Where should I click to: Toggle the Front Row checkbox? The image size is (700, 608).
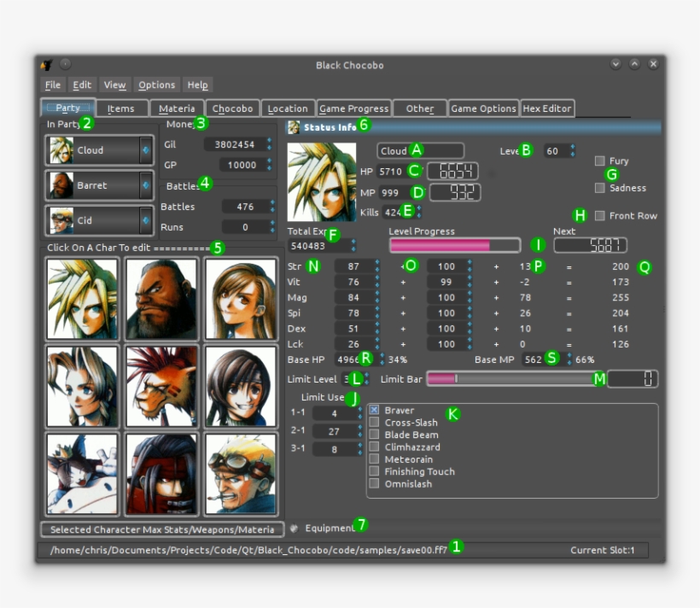pyautogui.click(x=600, y=216)
